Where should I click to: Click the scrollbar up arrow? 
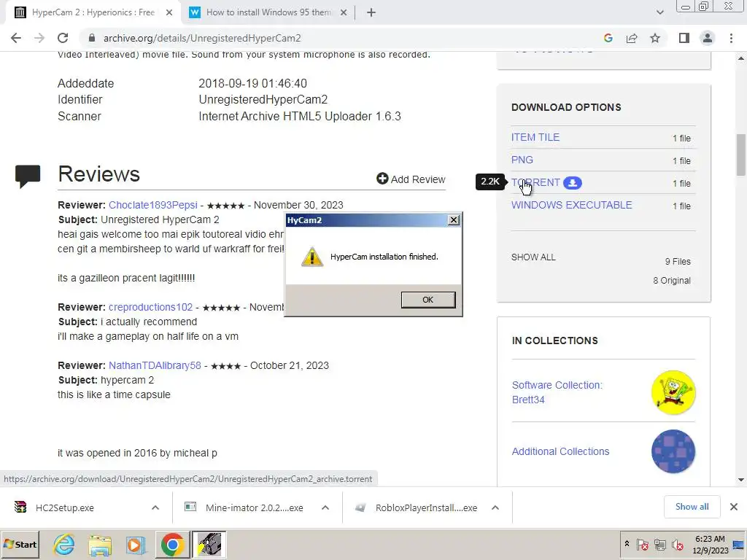click(x=741, y=58)
